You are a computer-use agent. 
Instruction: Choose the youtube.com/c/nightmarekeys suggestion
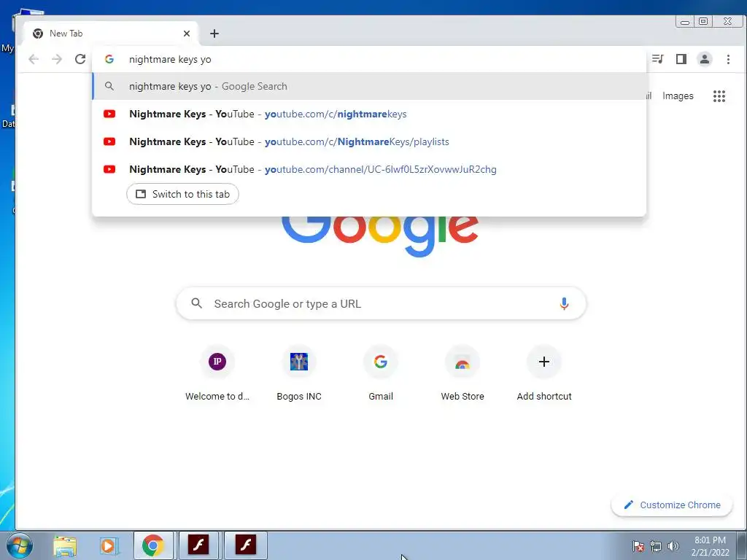[369, 114]
